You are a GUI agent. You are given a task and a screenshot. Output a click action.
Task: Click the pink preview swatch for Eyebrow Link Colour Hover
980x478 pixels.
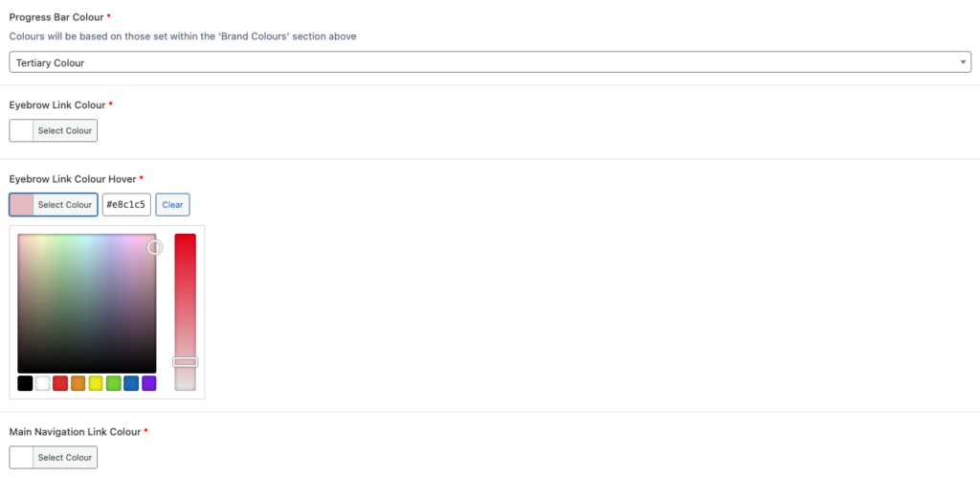[21, 204]
